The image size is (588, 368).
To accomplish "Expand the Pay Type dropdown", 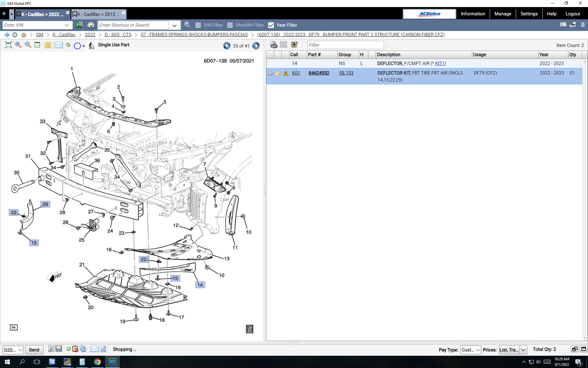I will tap(470, 350).
